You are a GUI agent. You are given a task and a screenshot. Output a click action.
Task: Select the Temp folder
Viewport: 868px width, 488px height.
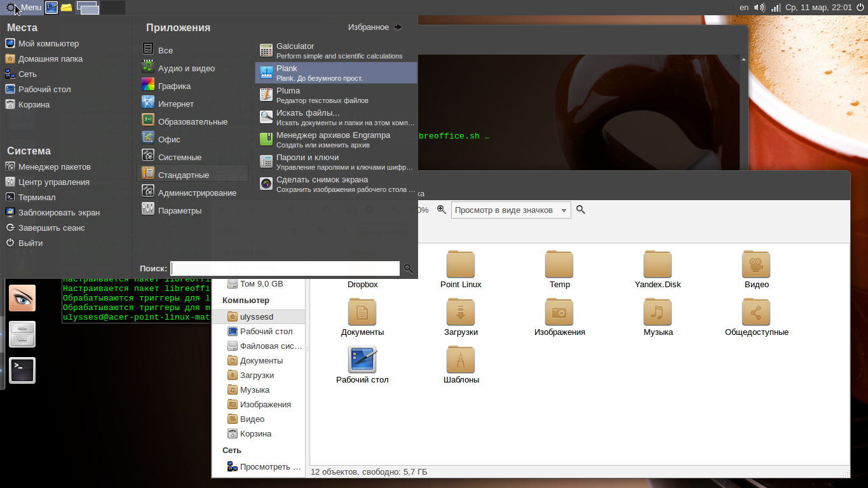point(559,269)
